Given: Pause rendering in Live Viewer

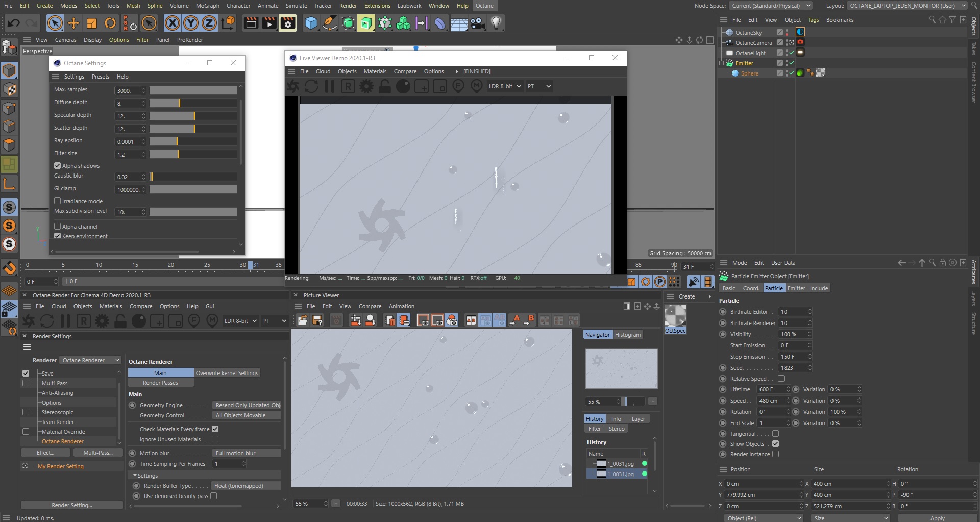Looking at the screenshot, I should coord(330,86).
